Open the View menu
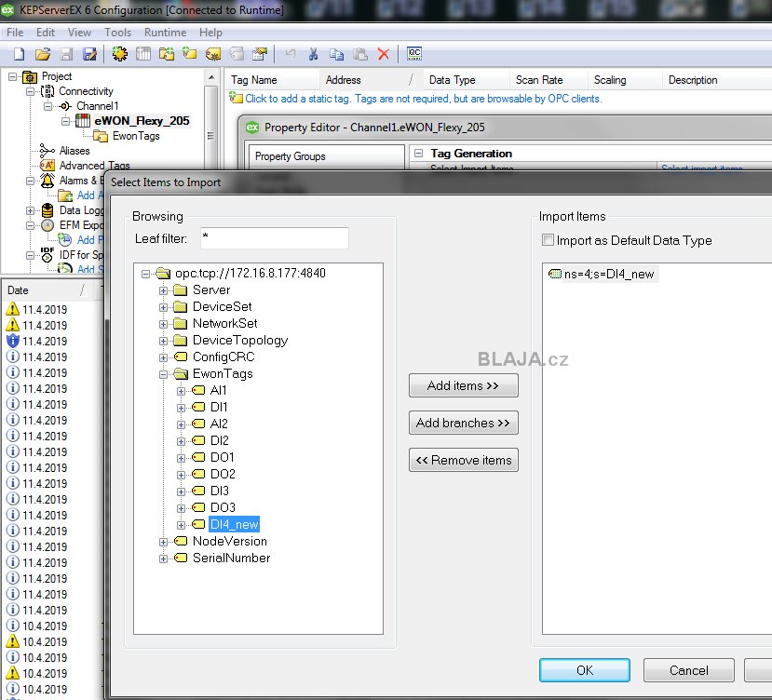 [x=79, y=33]
